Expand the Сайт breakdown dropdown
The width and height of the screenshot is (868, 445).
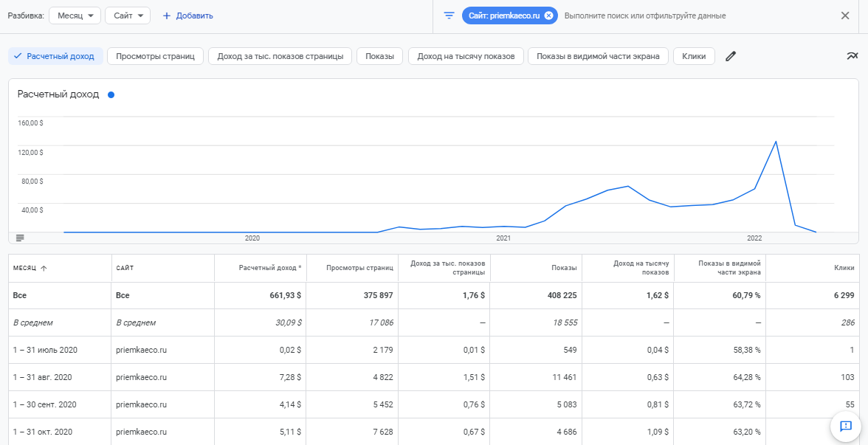pyautogui.click(x=128, y=15)
